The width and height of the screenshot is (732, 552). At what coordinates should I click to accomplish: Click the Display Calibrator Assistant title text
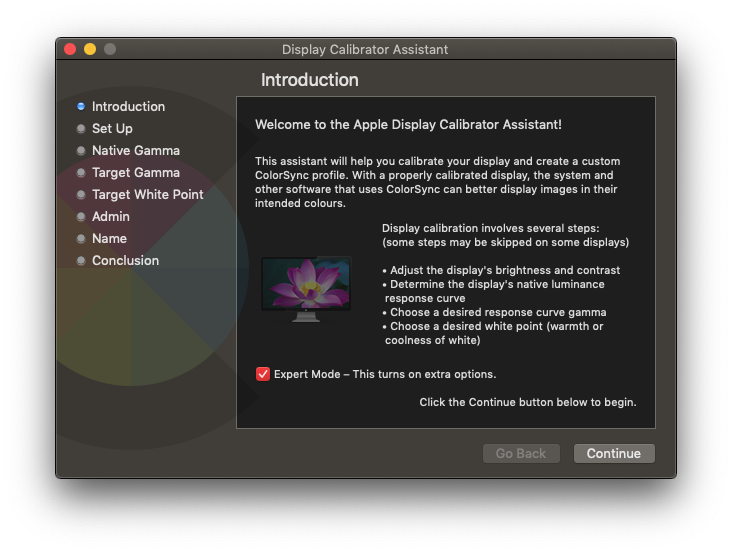pyautogui.click(x=365, y=50)
